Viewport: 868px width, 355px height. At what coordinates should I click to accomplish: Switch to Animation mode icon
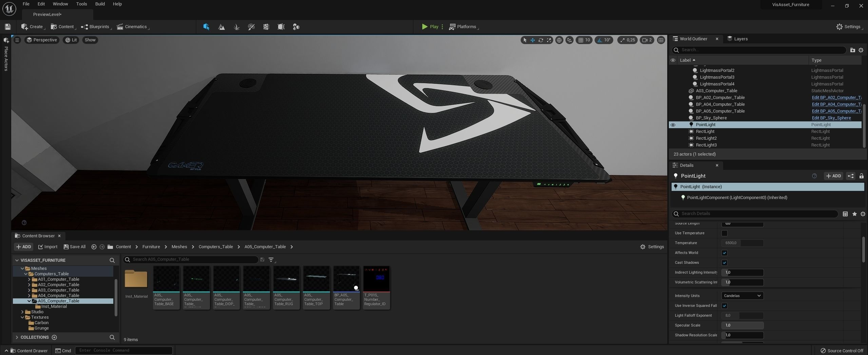(296, 27)
